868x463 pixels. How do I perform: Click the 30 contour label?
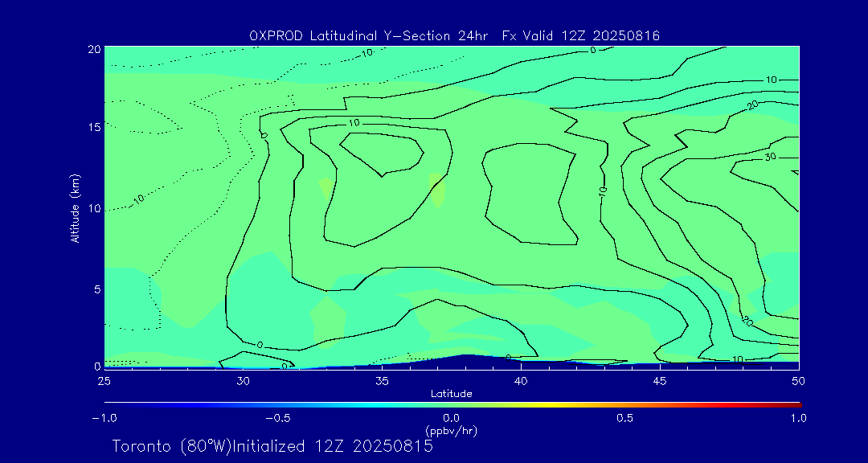pos(769,157)
